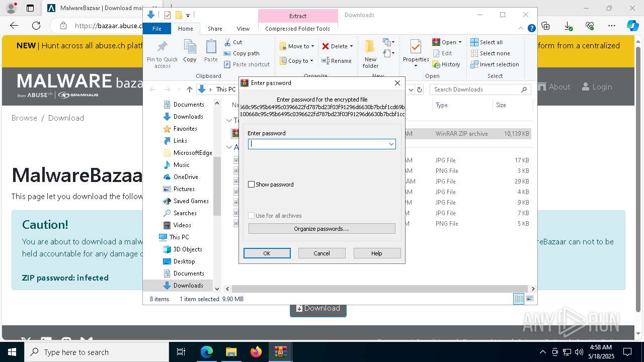Toggle the Show password checkbox
Image resolution: width=644 pixels, height=362 pixels.
(252, 185)
